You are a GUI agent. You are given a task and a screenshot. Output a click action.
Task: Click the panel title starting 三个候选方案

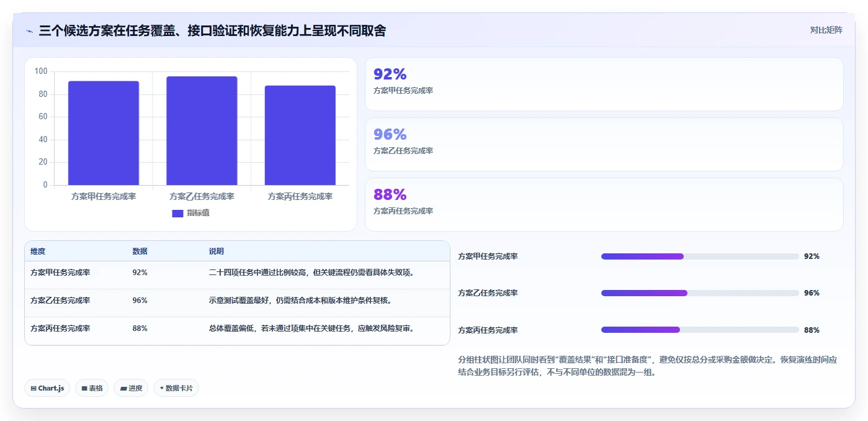tap(212, 30)
